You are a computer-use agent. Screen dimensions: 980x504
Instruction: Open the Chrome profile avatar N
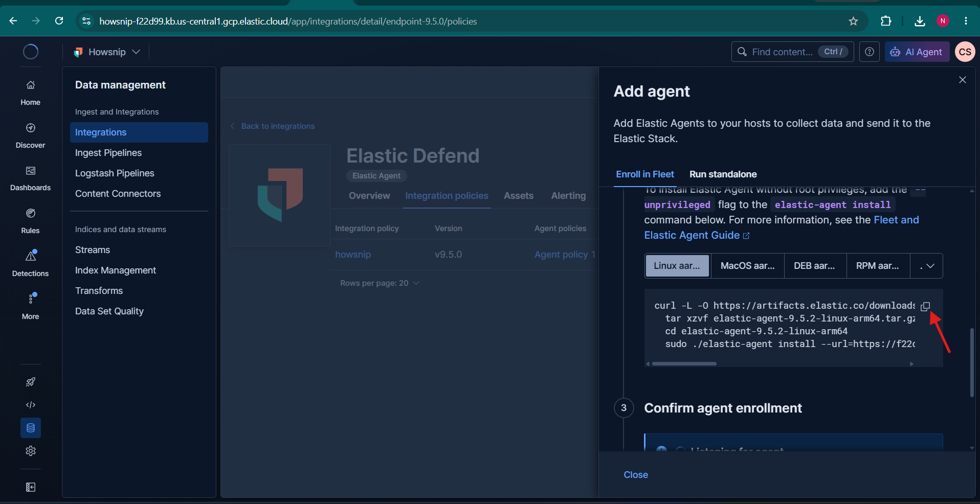[943, 21]
